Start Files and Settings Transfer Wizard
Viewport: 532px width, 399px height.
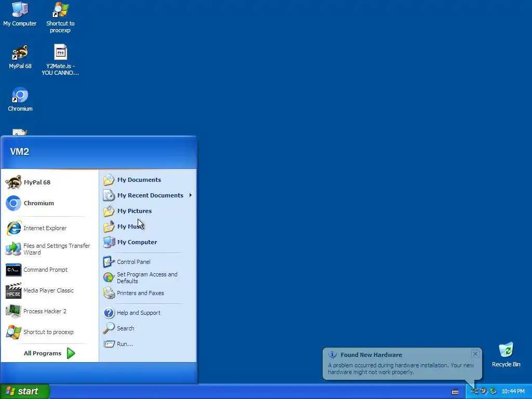pyautogui.click(x=49, y=249)
